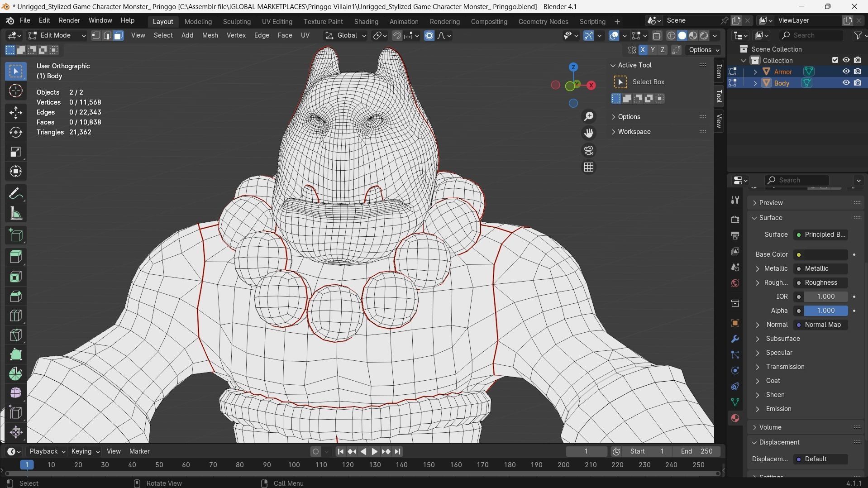Select the Spin tool

coord(16,374)
